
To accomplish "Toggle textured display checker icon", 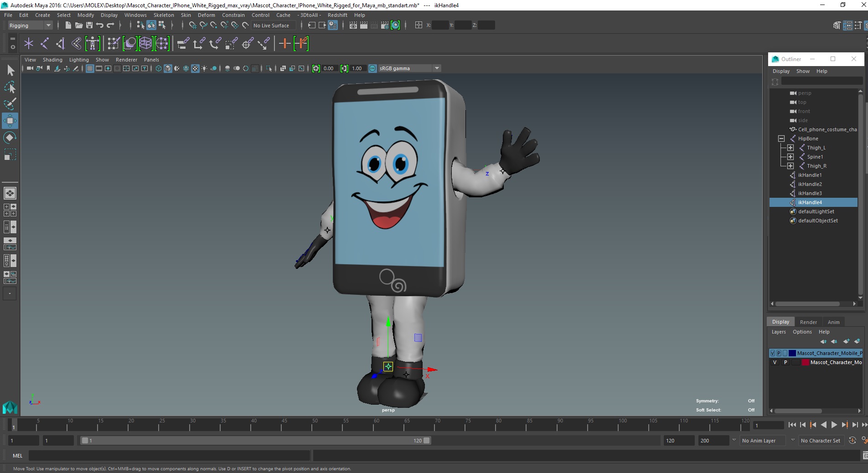I will (195, 68).
